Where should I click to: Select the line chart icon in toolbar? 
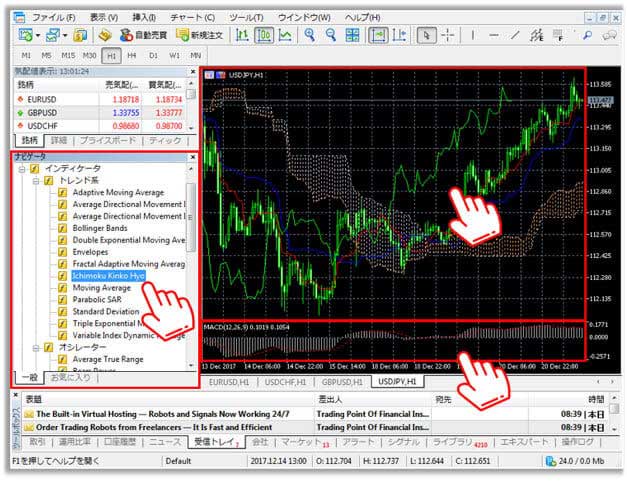(x=286, y=35)
